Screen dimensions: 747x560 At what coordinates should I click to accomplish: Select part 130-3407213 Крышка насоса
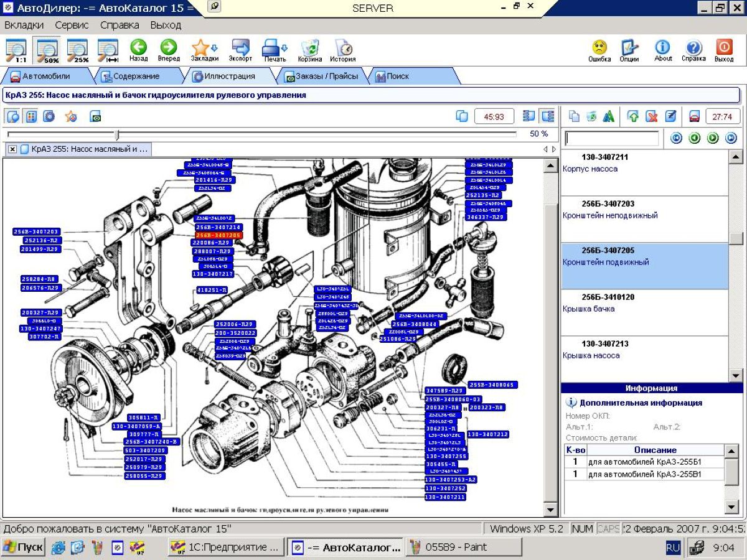pos(644,358)
